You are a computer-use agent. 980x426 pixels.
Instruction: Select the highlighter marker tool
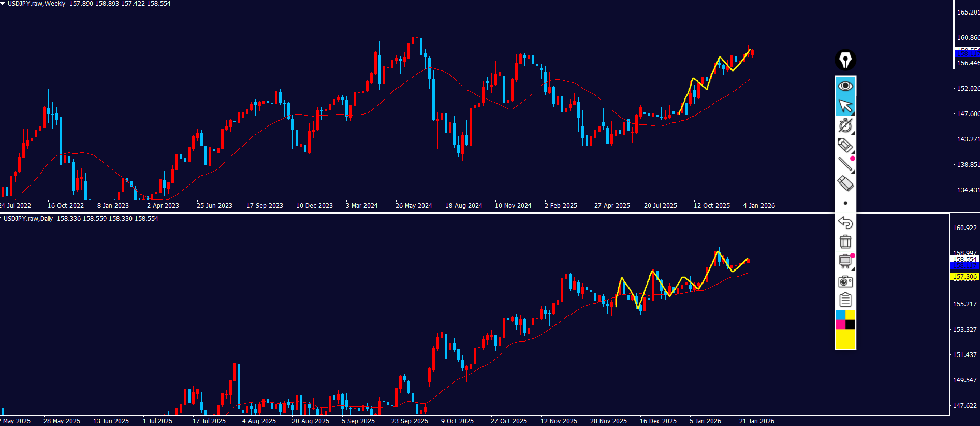(845, 145)
